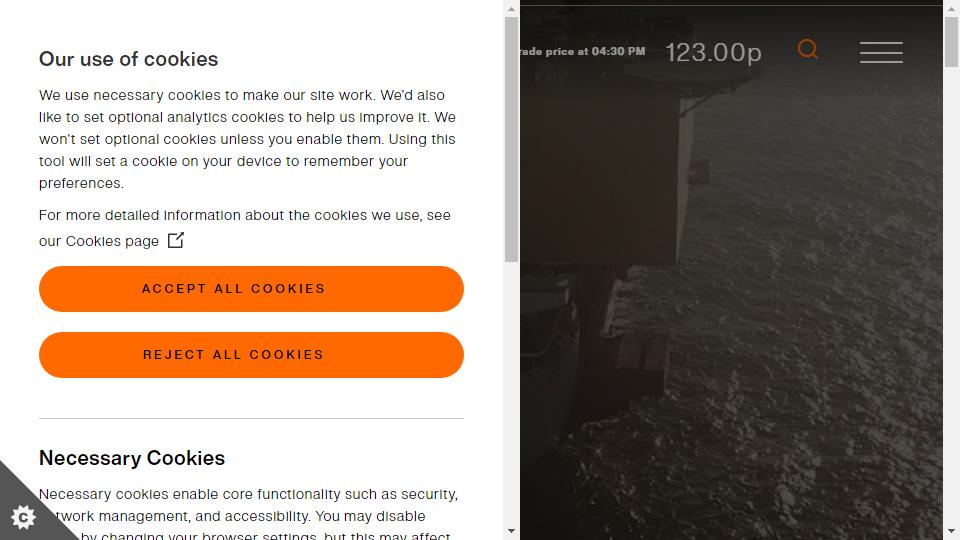Click the orange search magnifier icon
The width and height of the screenshot is (960, 540).
[808, 49]
